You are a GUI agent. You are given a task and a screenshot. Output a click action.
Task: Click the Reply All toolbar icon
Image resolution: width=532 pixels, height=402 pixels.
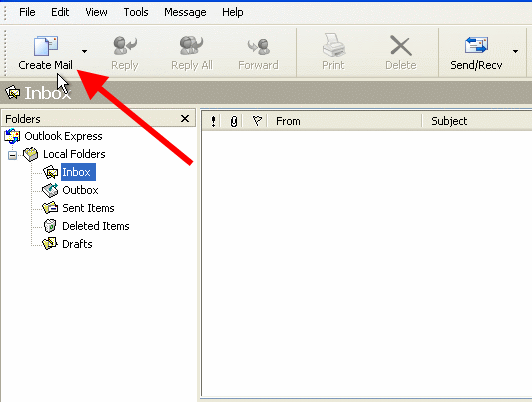click(191, 46)
